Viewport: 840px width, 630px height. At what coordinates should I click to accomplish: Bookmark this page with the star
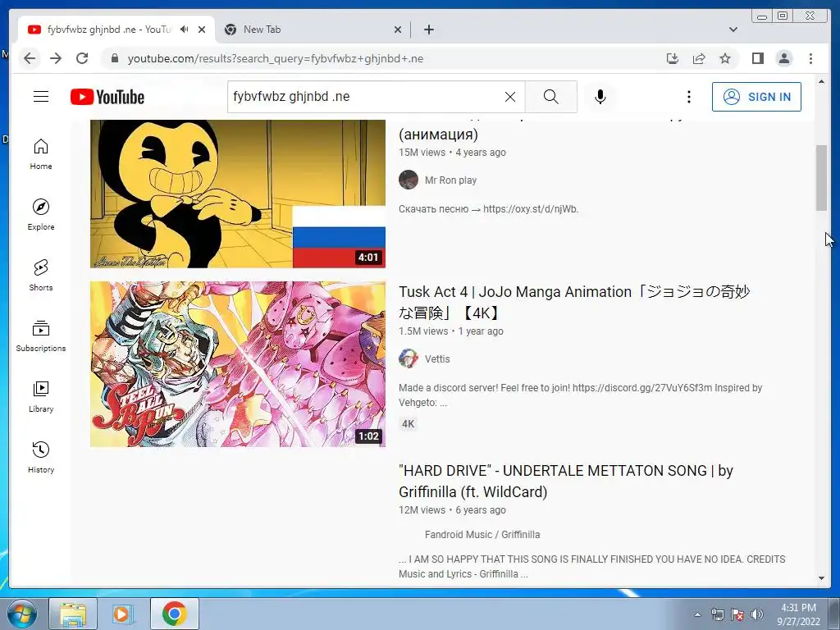[x=725, y=58]
